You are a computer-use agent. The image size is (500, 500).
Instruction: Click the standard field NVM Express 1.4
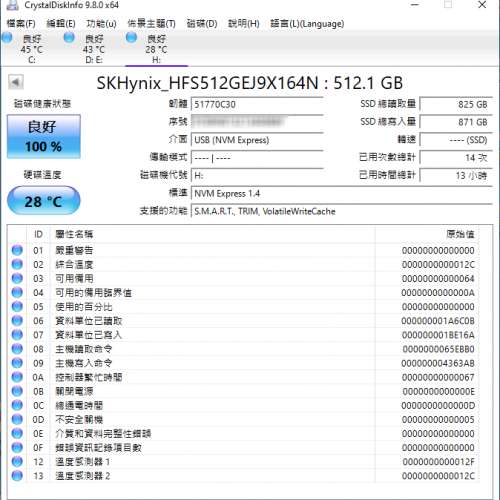342,193
